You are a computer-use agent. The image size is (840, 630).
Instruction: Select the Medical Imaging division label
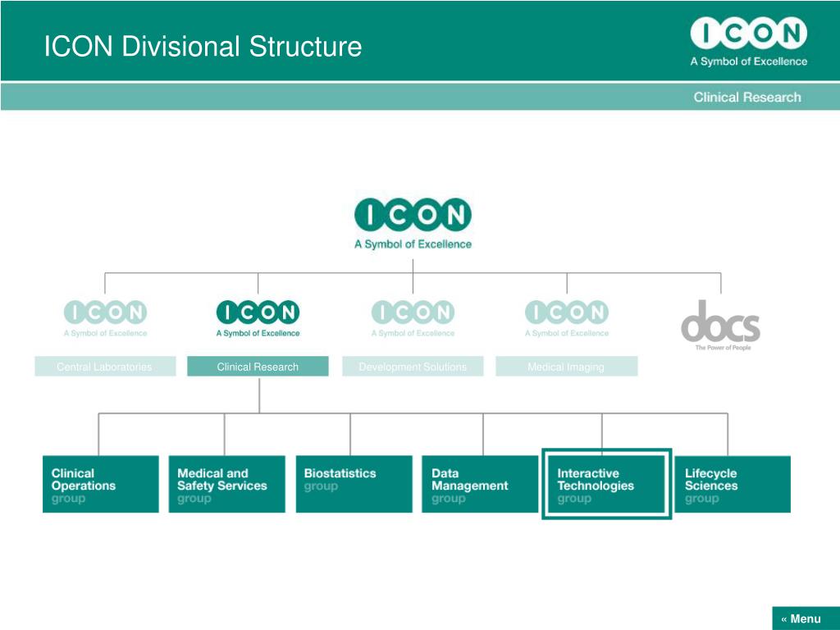(x=566, y=367)
